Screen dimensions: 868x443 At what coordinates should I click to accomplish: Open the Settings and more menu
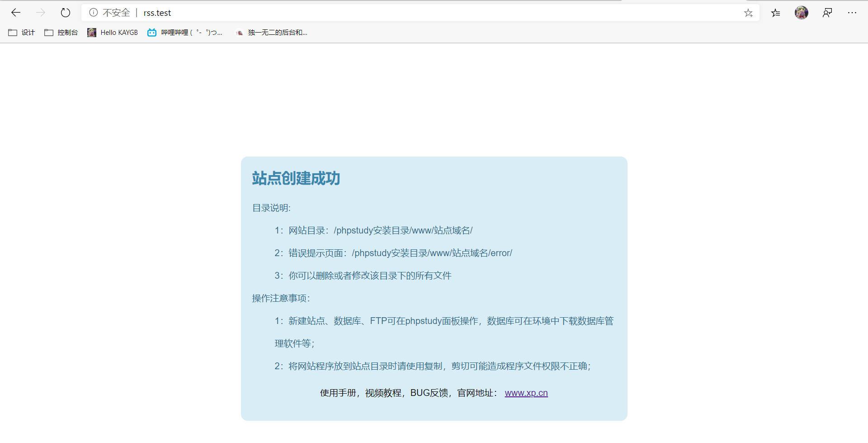click(x=853, y=13)
